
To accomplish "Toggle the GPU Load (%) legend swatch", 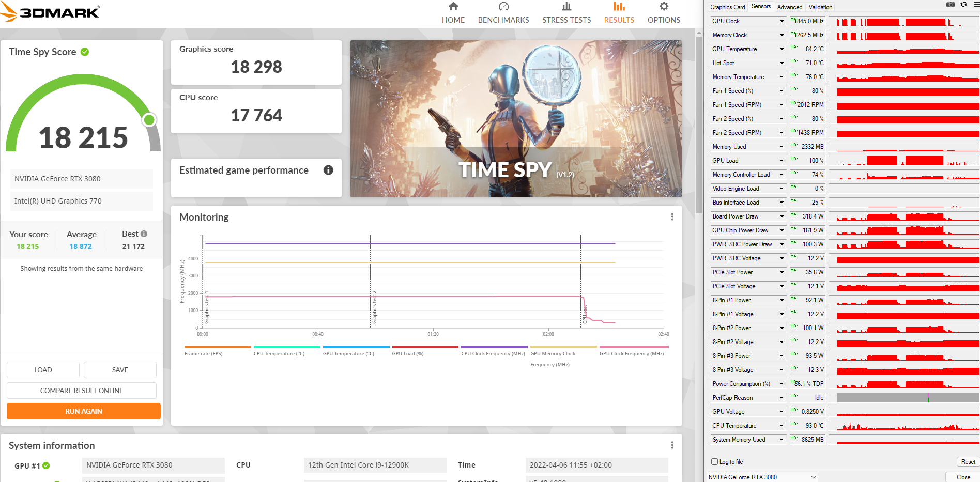I will [x=425, y=347].
